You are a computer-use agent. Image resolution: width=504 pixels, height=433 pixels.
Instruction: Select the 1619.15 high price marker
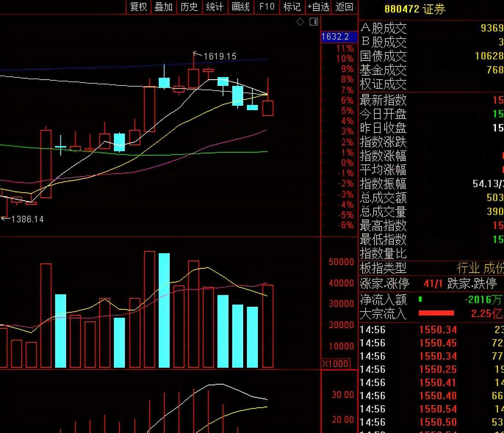(220, 56)
